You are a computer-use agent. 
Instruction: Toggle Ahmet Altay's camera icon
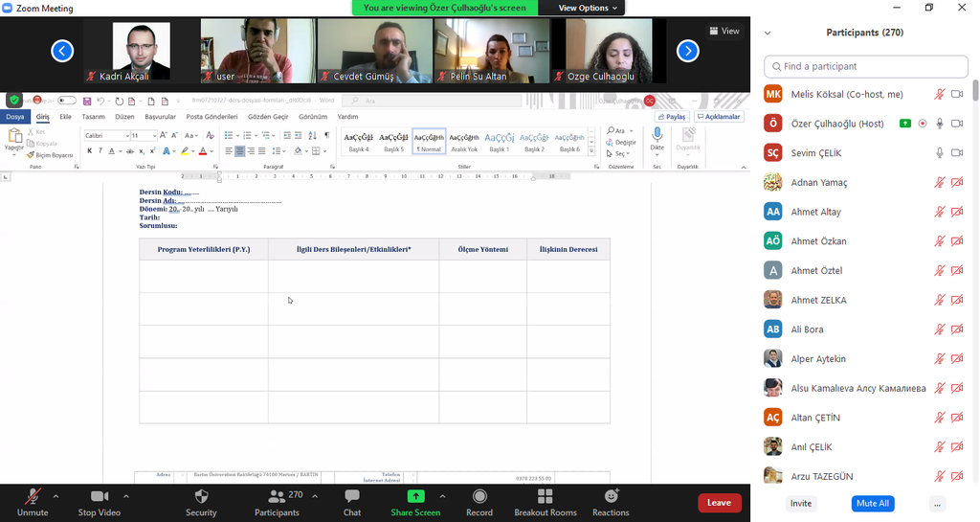click(957, 212)
